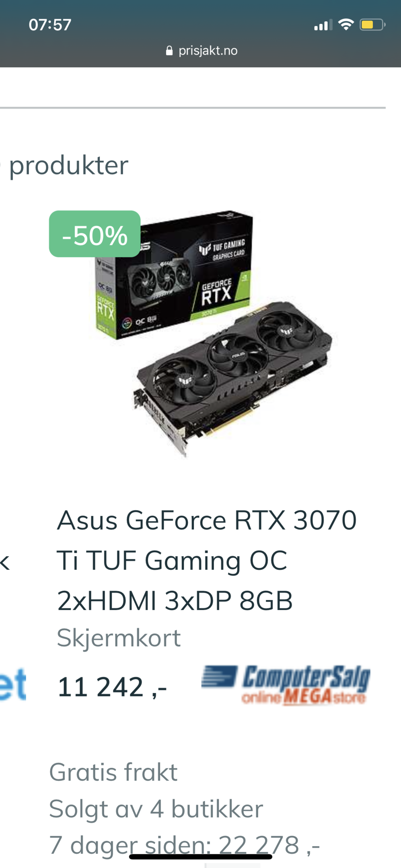Tap Solgt av 4 butikker text
401x868 pixels.
156,809
